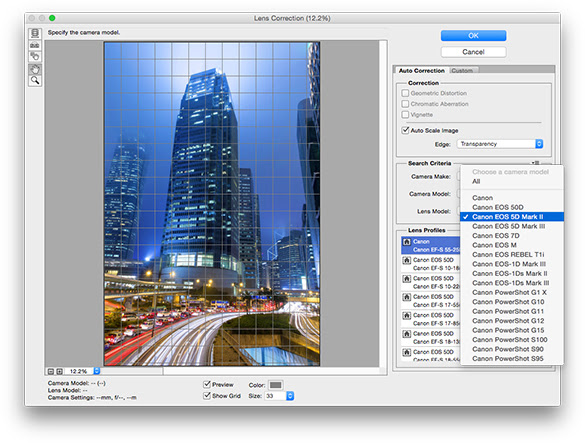Choose Canon EOS-1Ds Mark III

(512, 283)
